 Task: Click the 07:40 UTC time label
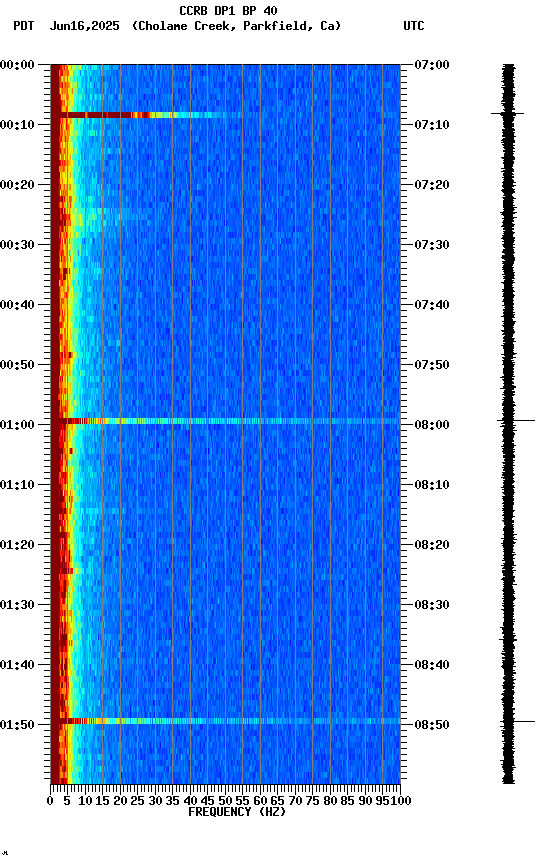click(432, 305)
